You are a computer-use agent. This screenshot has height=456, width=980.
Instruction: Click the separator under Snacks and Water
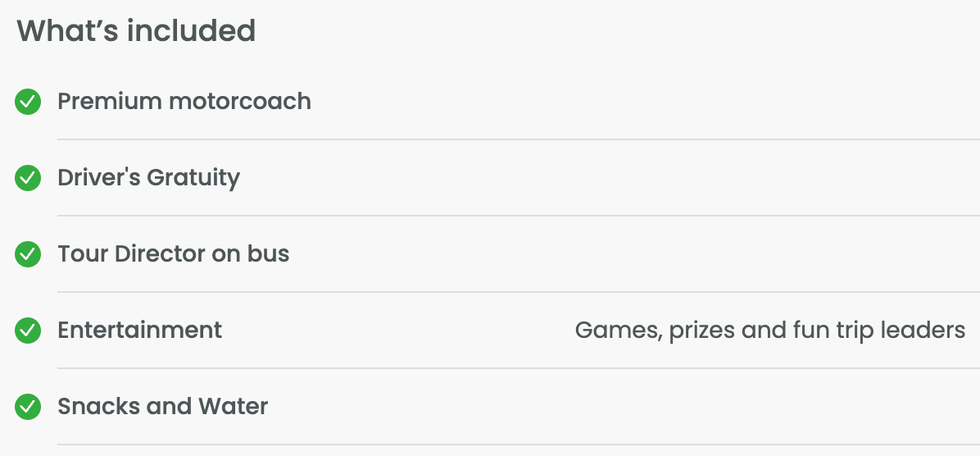tap(518, 445)
